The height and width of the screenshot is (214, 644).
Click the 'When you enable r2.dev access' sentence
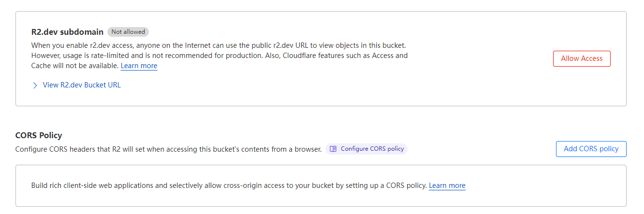[97, 45]
